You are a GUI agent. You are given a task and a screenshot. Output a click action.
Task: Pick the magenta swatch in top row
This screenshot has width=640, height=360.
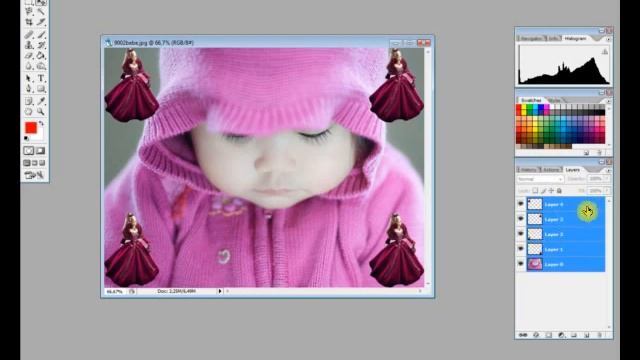tap(547, 107)
